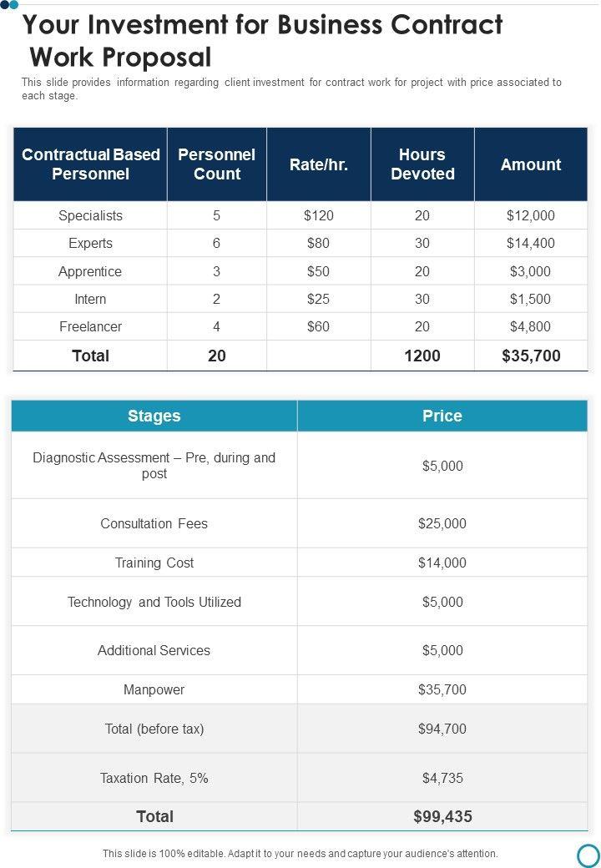Select the 'Rate/hr.' header cell
601x868 pixels.
point(319,164)
